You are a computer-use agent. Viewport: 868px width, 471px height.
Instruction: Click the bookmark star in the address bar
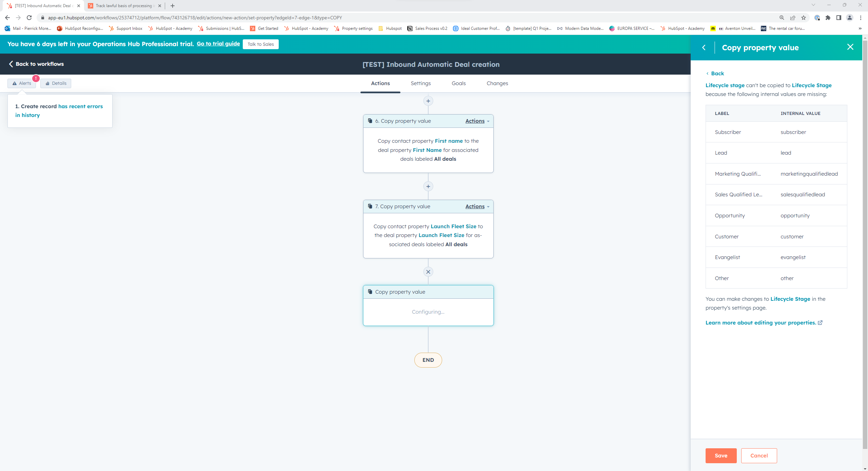[804, 18]
